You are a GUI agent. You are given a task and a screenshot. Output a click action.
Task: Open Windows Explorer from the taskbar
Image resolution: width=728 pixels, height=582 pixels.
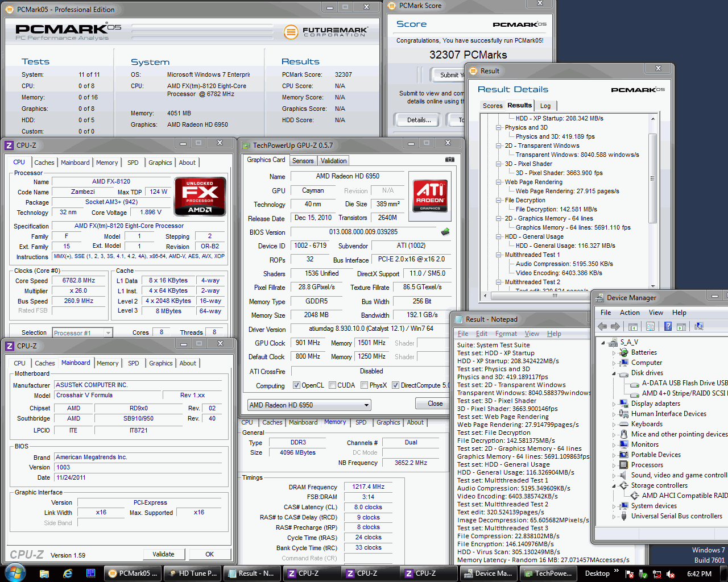click(x=44, y=573)
